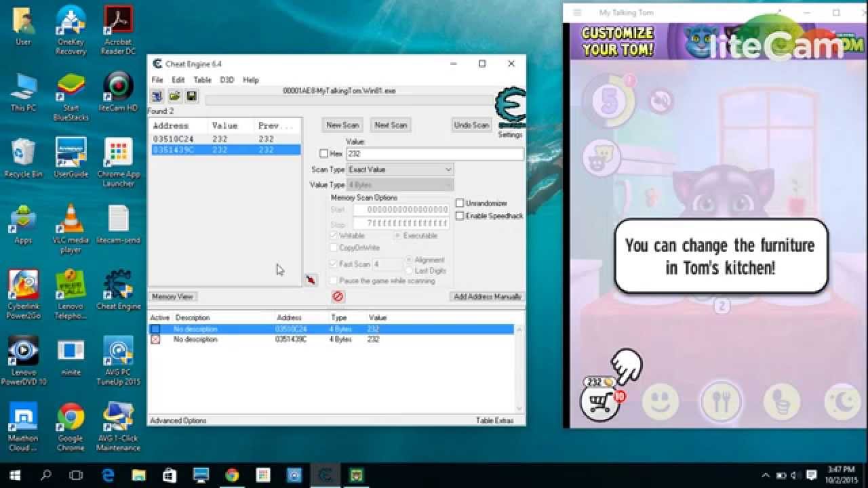Click the smiley face button in Talking Tom
Screen dimensions: 868x488
click(x=660, y=402)
